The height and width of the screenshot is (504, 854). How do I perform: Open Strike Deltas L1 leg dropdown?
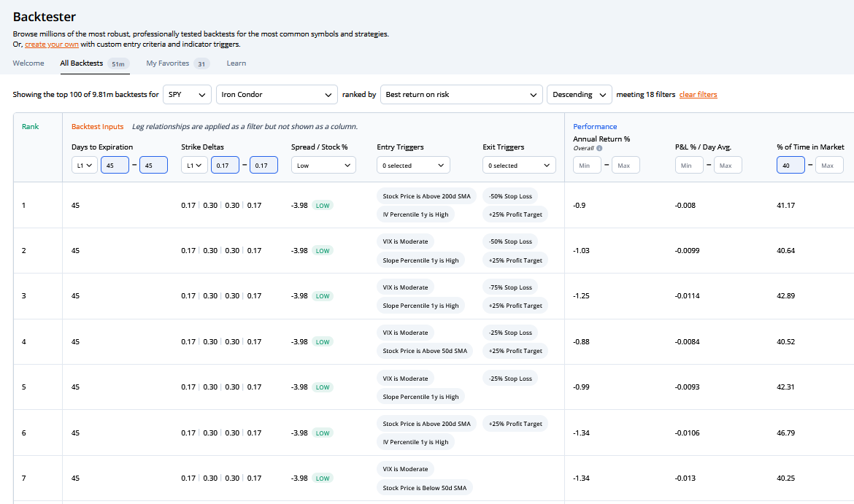pyautogui.click(x=195, y=166)
